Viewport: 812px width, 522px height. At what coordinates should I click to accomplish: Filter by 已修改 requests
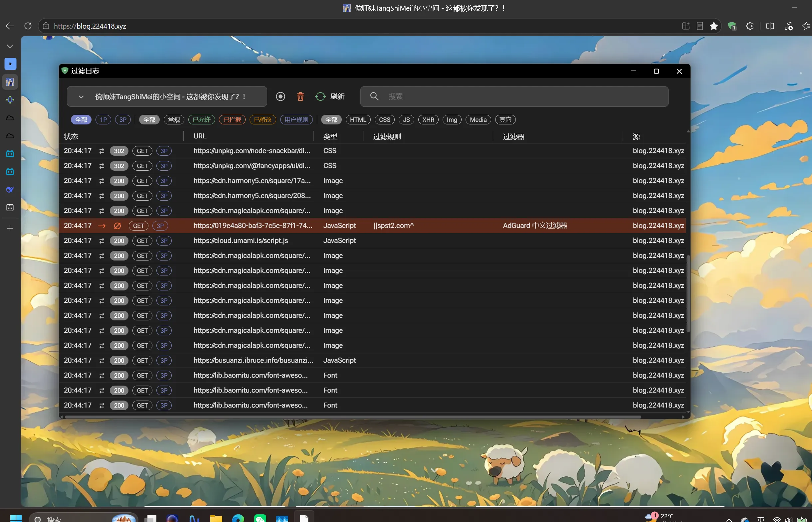point(263,120)
